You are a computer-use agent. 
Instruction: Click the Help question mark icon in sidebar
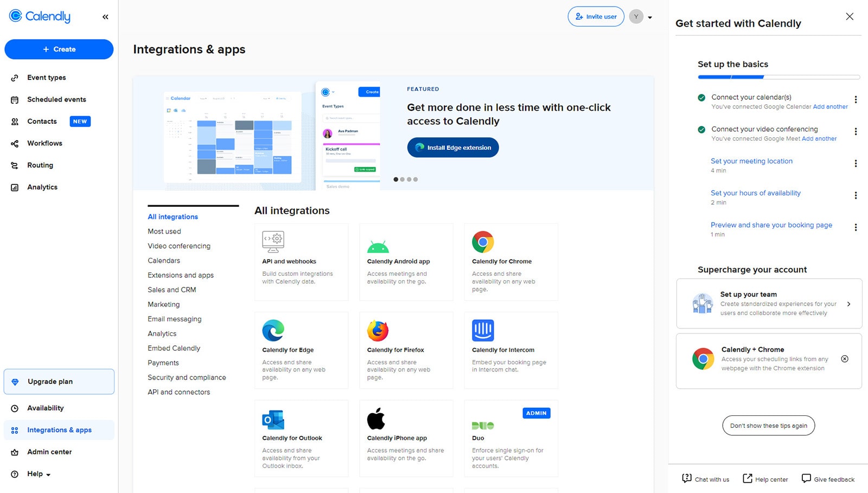tap(15, 475)
